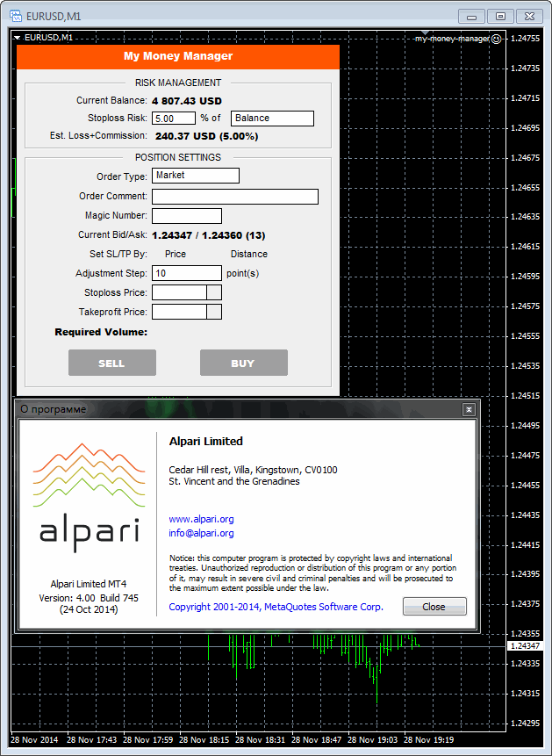Open the Balance risk basis dropdown

tap(272, 119)
